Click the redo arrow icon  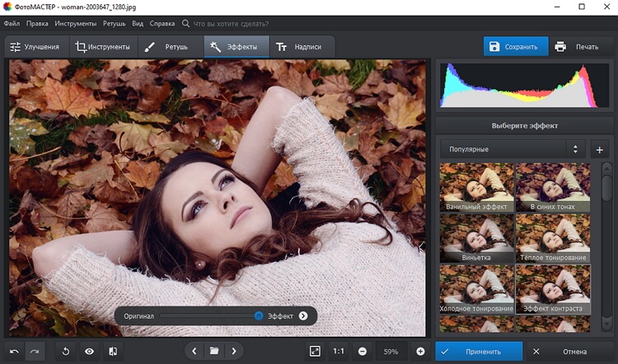point(35,352)
